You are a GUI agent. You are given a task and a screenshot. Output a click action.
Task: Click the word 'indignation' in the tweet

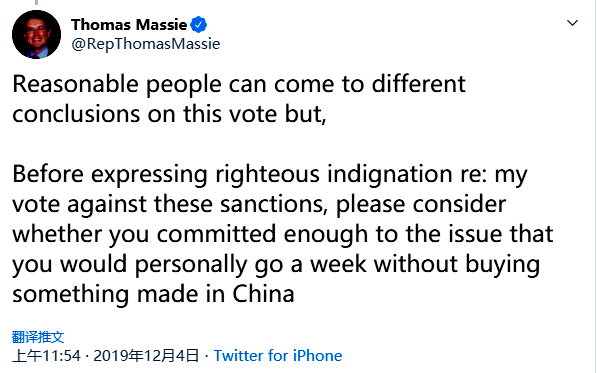(389, 175)
